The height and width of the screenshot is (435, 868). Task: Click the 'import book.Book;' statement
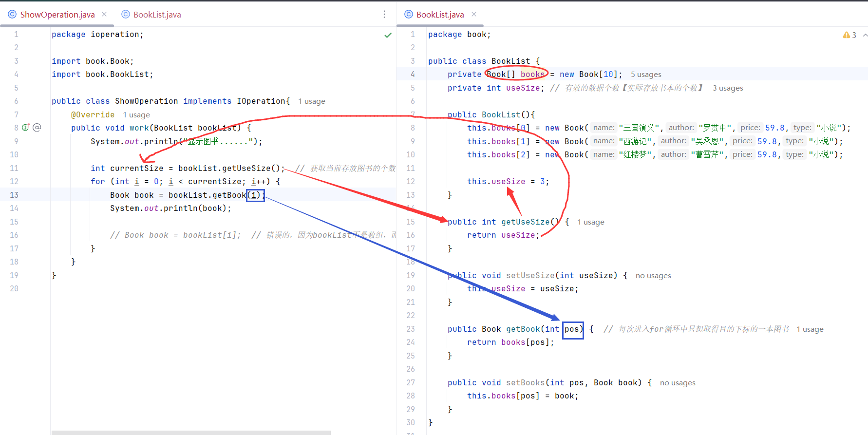[x=93, y=61]
